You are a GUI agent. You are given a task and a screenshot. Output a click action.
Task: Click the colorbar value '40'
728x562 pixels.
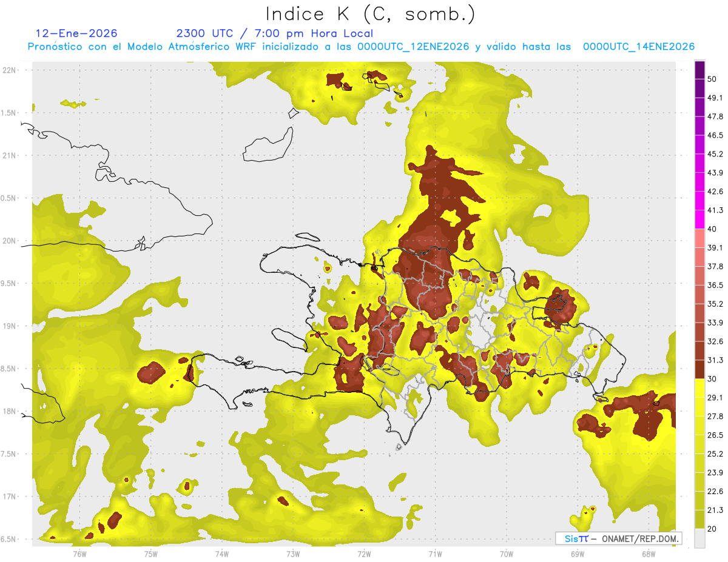click(x=712, y=229)
